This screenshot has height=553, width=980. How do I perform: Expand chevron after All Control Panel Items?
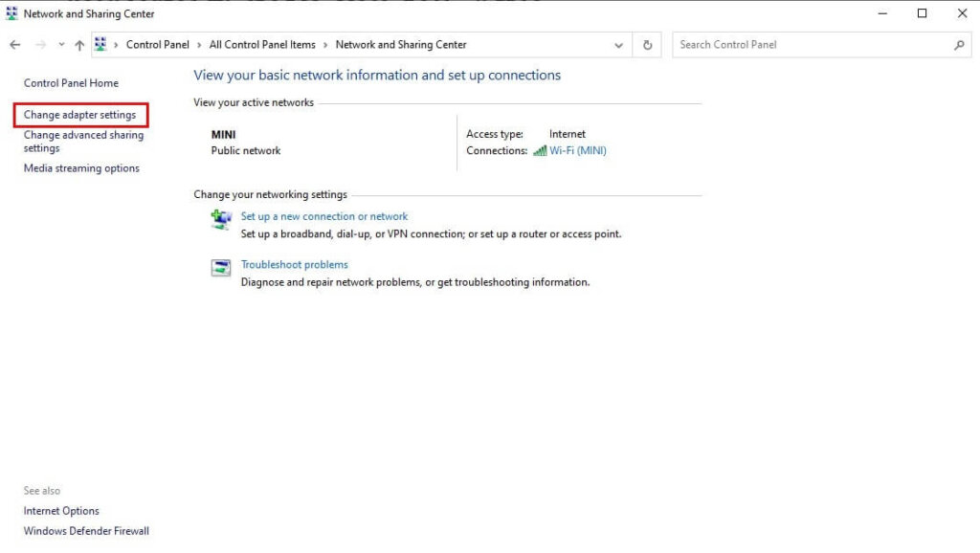[325, 45]
